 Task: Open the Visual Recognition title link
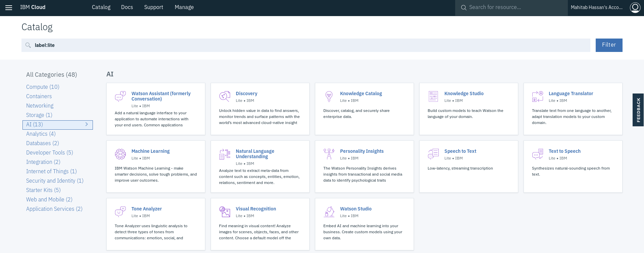point(256,209)
